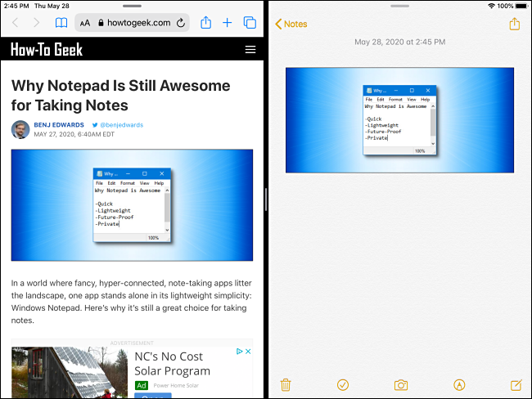Image resolution: width=532 pixels, height=399 pixels.
Task: Open How-To Geek hamburger menu
Action: coord(250,50)
